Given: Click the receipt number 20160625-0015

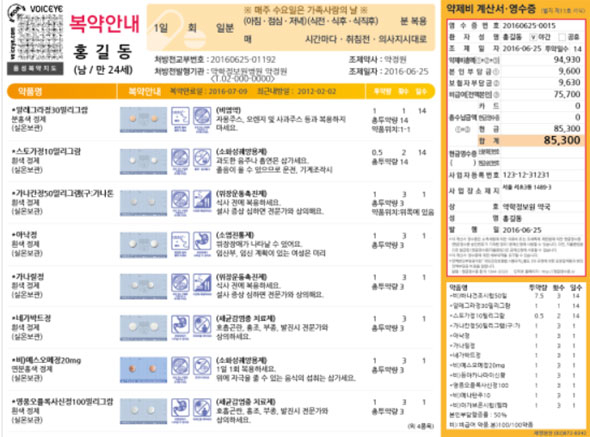Looking at the screenshot, I should (x=529, y=26).
